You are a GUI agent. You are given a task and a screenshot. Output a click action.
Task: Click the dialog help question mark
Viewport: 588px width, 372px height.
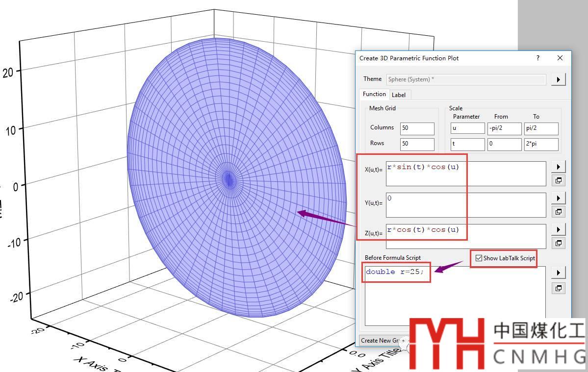point(538,58)
